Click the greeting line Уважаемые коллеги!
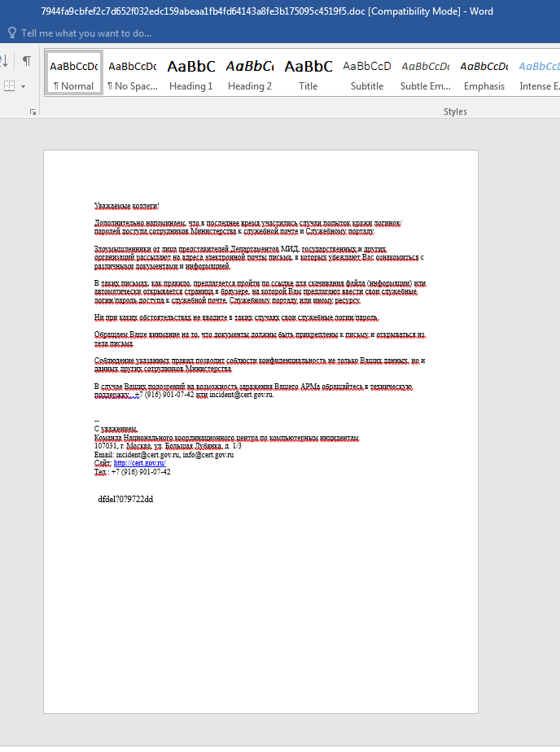 [126, 206]
